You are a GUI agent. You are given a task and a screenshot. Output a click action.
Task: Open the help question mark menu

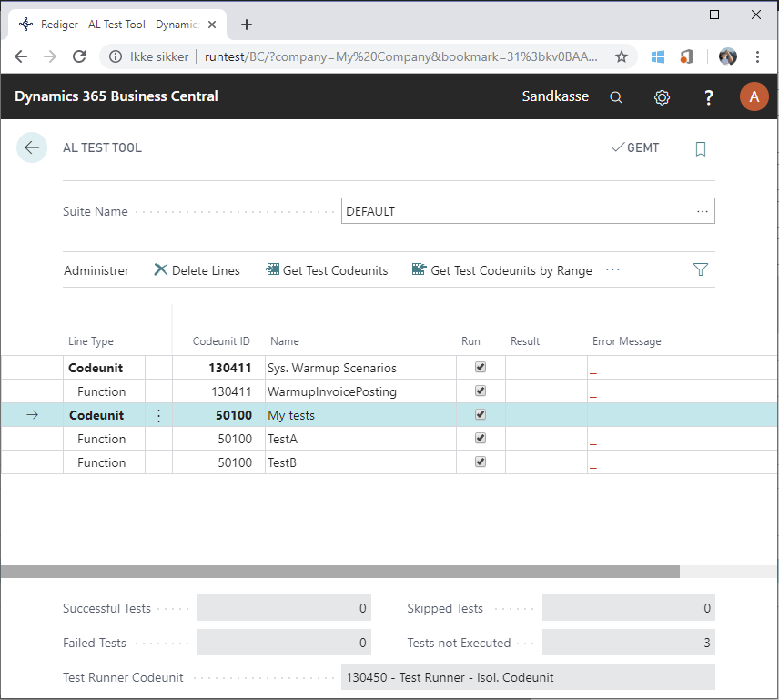(x=708, y=96)
